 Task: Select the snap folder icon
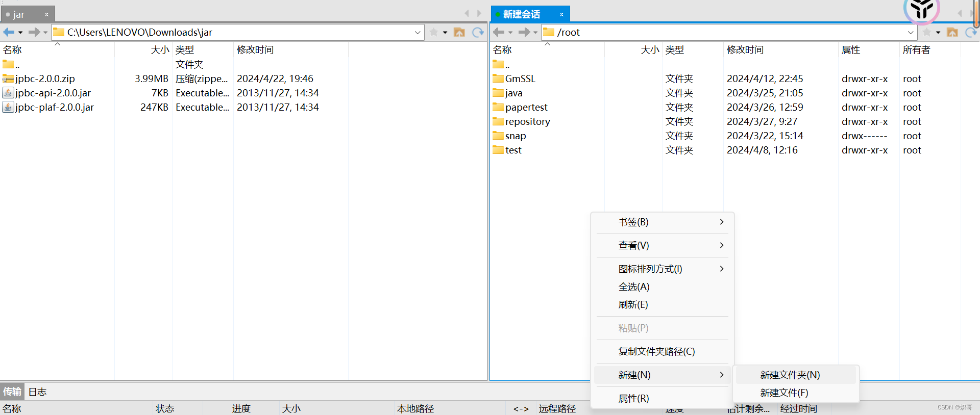coord(498,136)
